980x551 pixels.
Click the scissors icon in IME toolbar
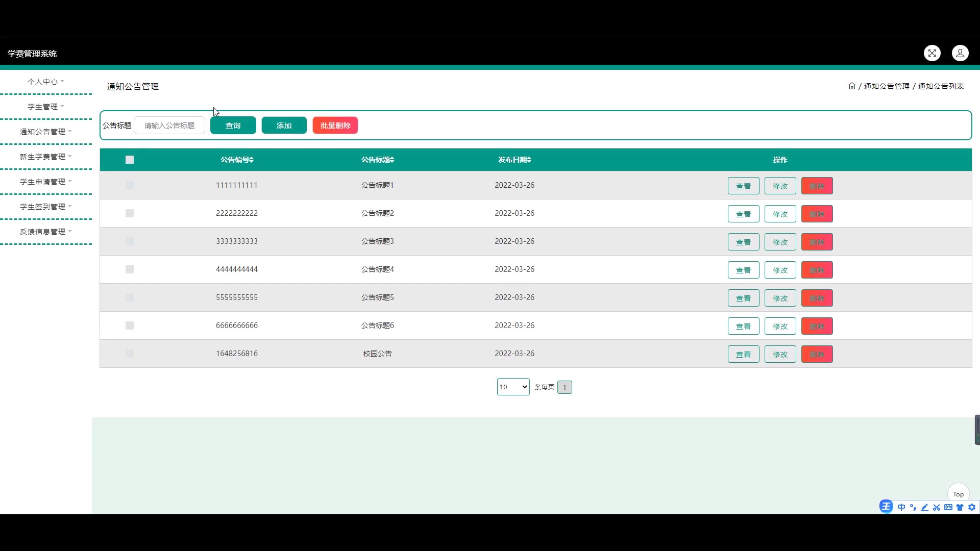click(x=937, y=507)
